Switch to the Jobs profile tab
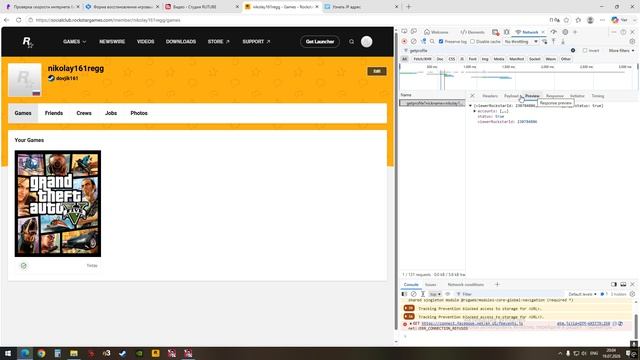 click(111, 113)
